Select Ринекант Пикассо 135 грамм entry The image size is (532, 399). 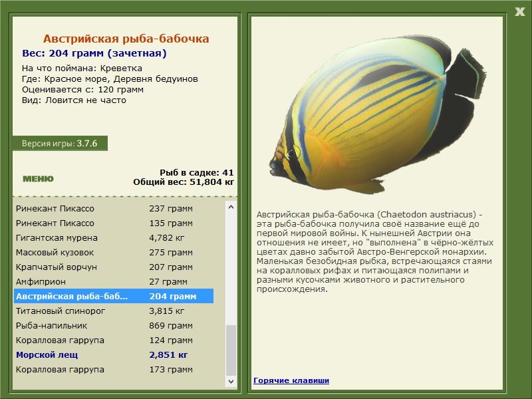[x=114, y=223]
